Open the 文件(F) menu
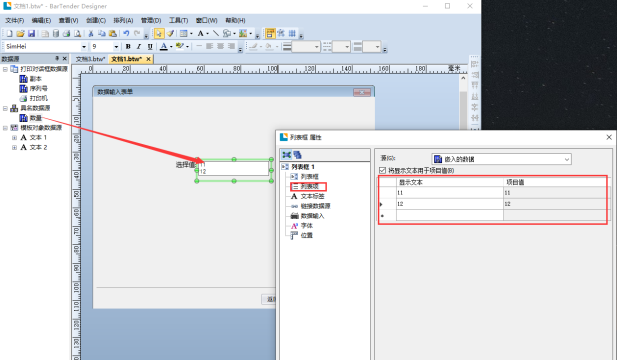This screenshot has height=360, width=617. click(x=15, y=20)
